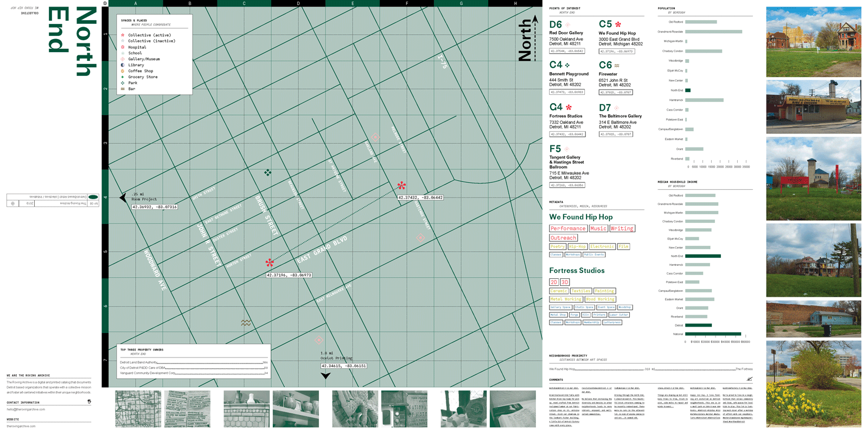Screen dimensions: 868x434
Task: Open the hello@therovingarchive.com email link
Action: point(26,410)
